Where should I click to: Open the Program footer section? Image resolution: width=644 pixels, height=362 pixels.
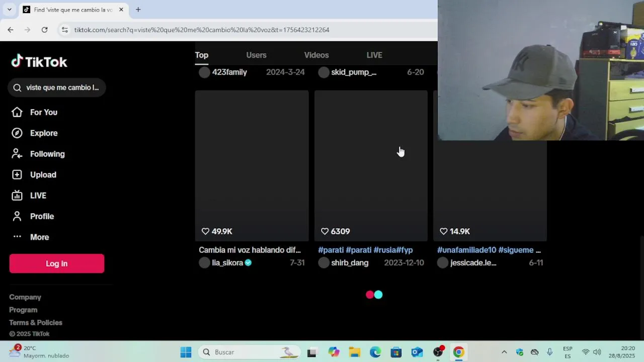point(23,310)
